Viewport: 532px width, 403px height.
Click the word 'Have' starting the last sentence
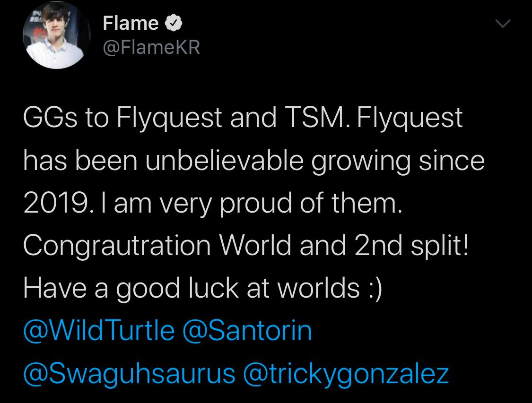click(55, 288)
